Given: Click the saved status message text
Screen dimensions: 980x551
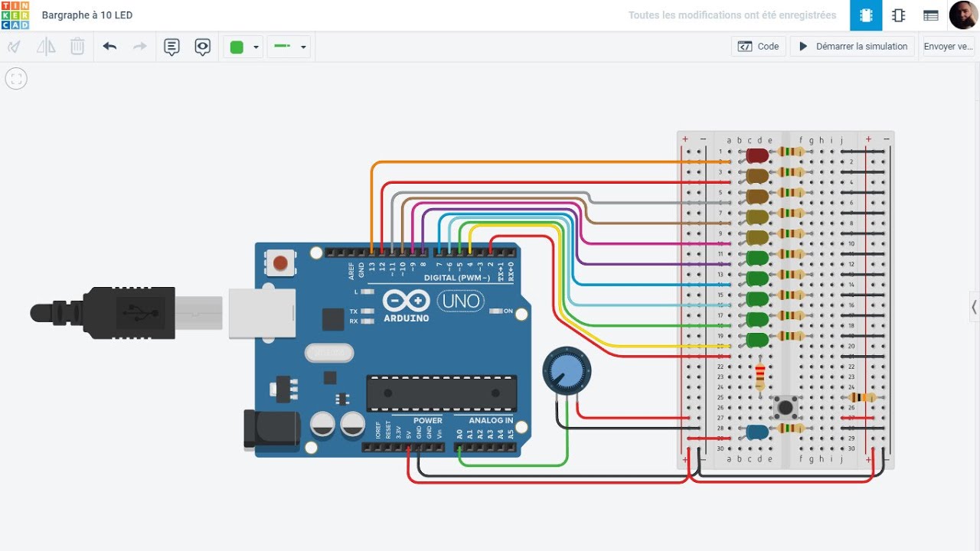Looking at the screenshot, I should pyautogui.click(x=733, y=15).
